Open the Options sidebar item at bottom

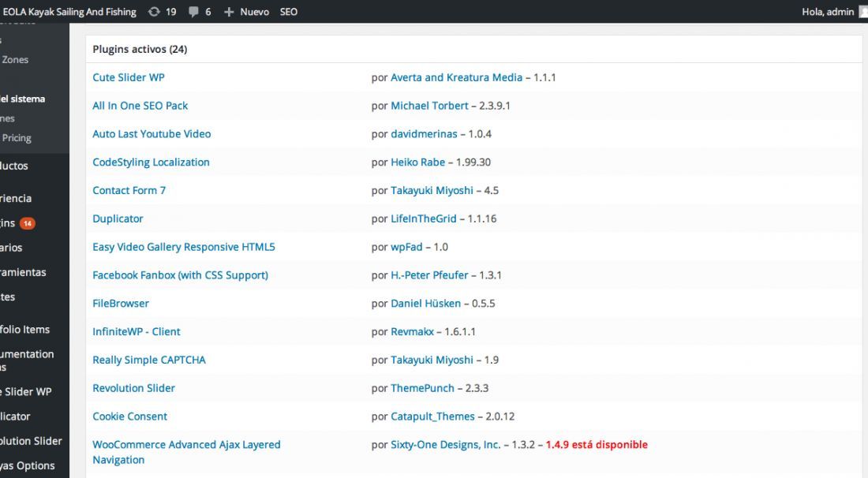28,466
